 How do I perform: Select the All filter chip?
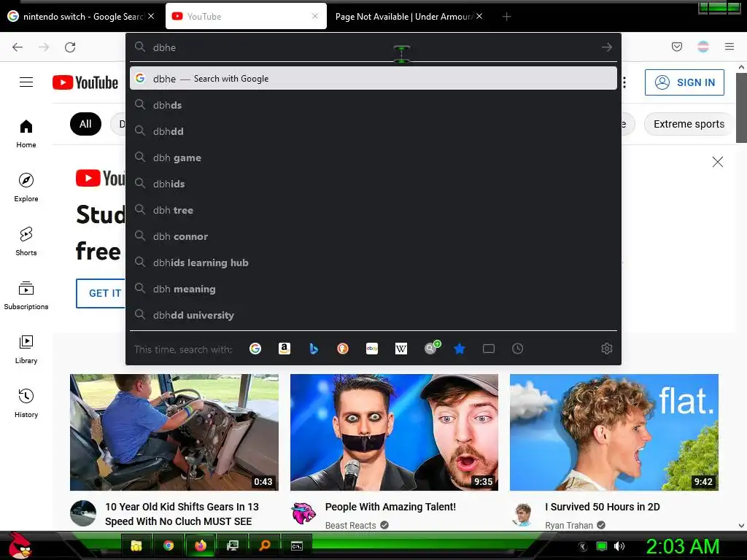(x=86, y=124)
